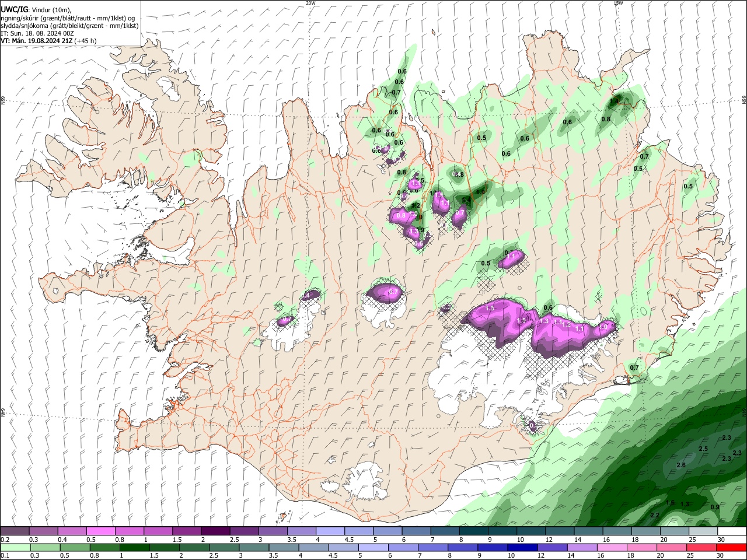Pick the light pink swatch at 16 in lower legend

(x=612, y=547)
